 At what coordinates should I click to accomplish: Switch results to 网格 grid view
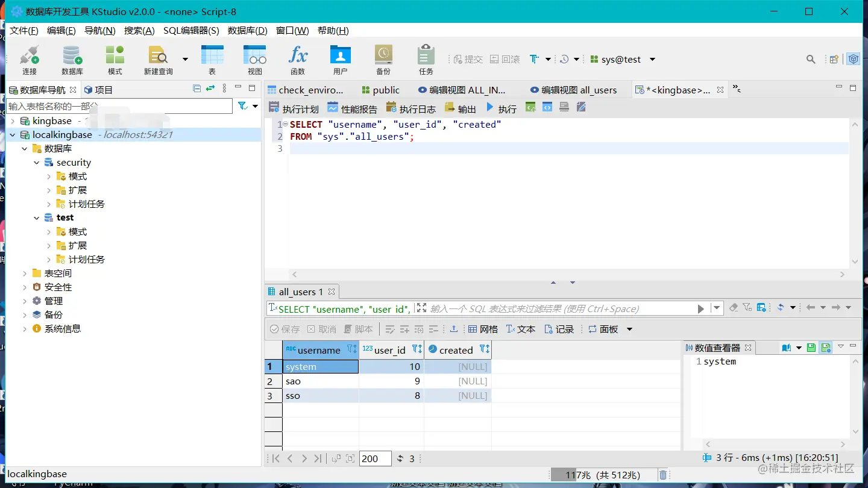click(x=483, y=329)
